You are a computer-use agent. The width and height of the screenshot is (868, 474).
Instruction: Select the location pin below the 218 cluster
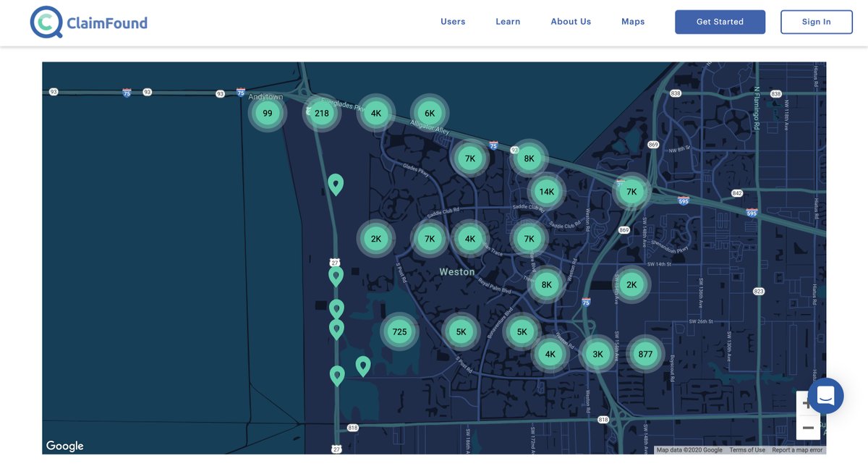coord(336,185)
